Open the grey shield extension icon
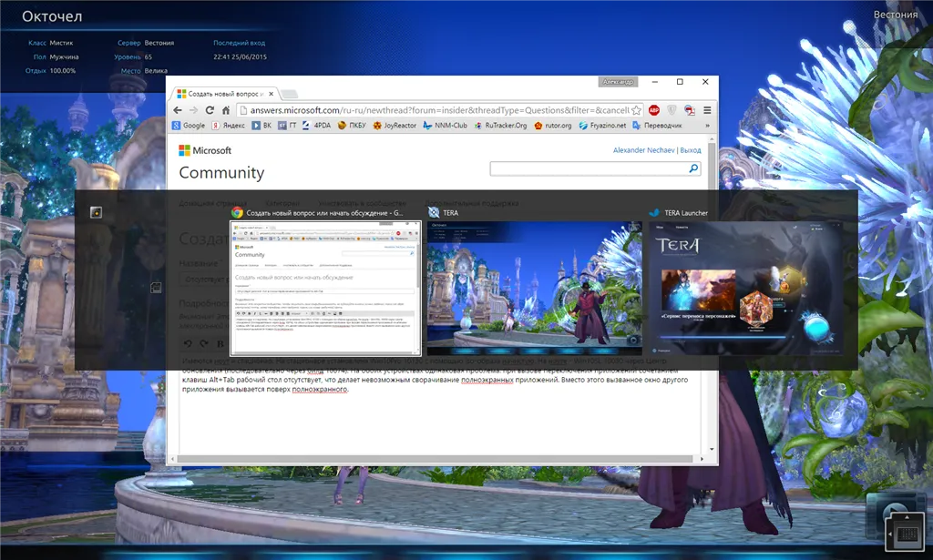 (x=672, y=110)
